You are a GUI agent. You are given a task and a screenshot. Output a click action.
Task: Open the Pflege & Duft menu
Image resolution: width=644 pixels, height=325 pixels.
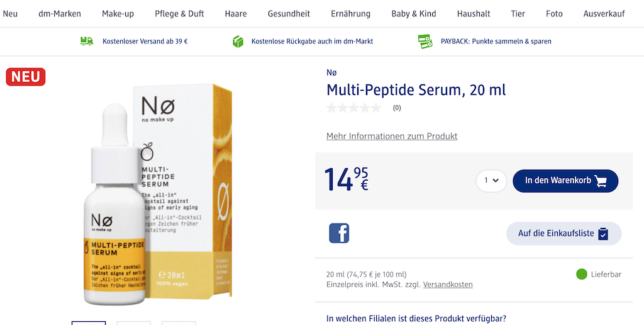179,13
